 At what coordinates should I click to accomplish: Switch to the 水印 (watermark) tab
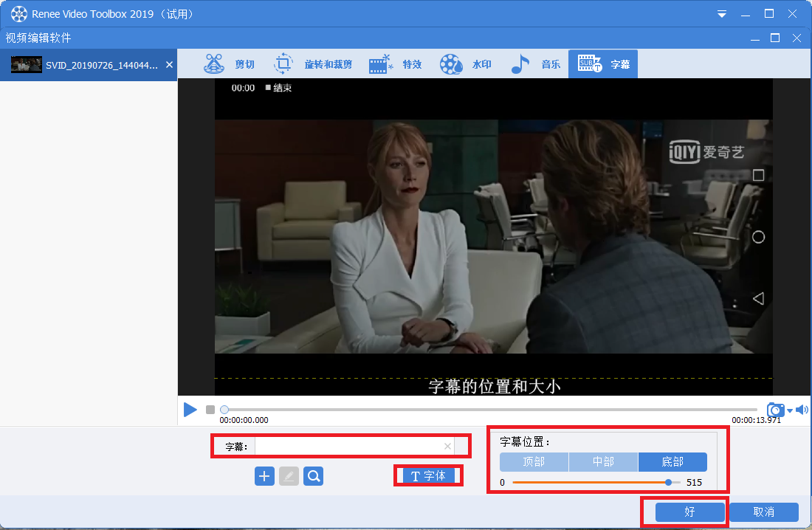tap(465, 64)
